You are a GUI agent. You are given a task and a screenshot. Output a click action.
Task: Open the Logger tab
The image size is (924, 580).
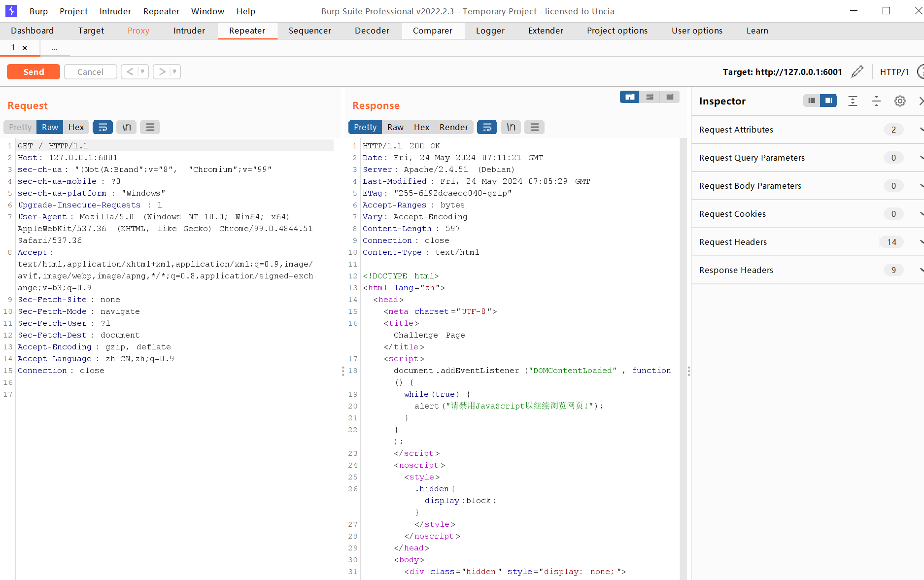[490, 31]
